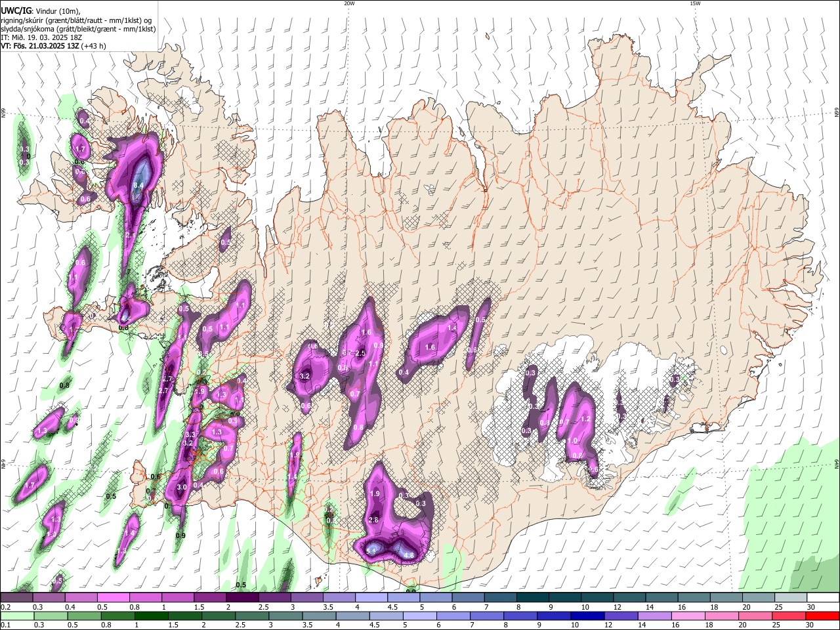The image size is (840, 630).
Task: Select upper legend swatch between 6 and 7
Action: coord(468,598)
